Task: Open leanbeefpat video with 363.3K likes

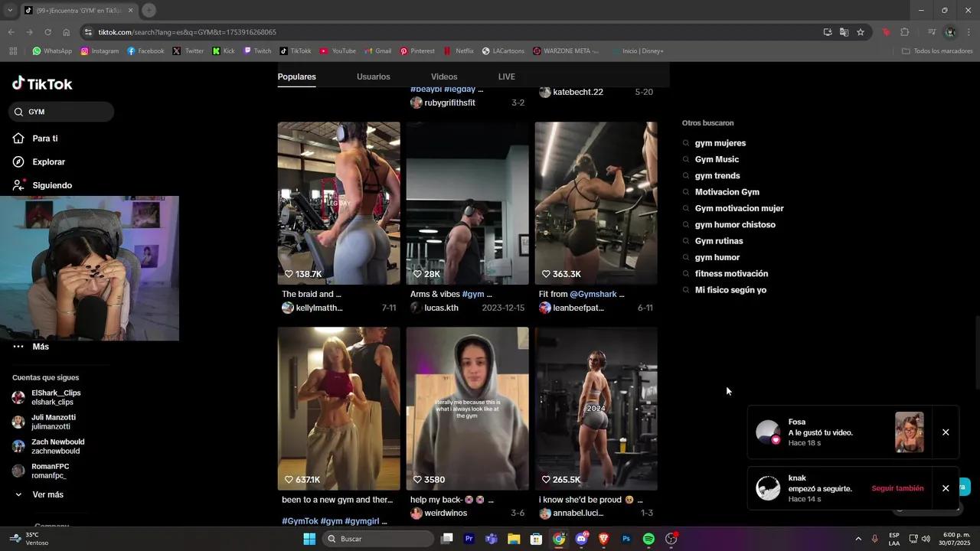Action: pos(596,203)
